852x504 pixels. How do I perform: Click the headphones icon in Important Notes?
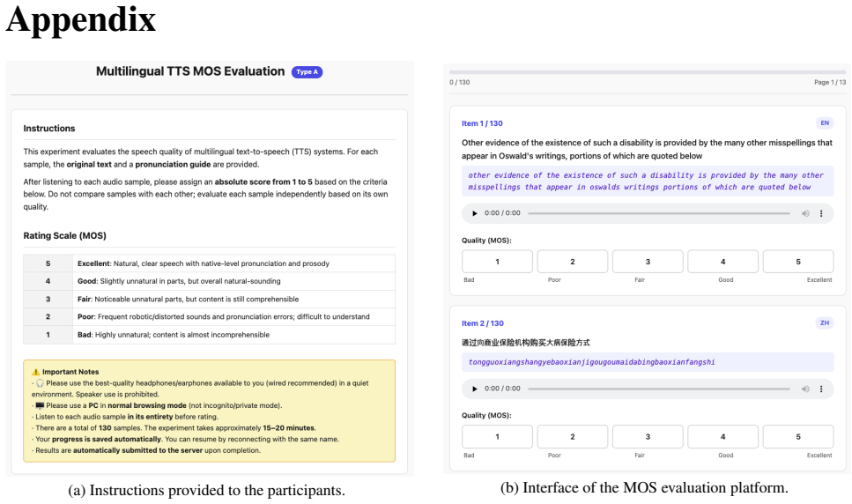point(40,383)
